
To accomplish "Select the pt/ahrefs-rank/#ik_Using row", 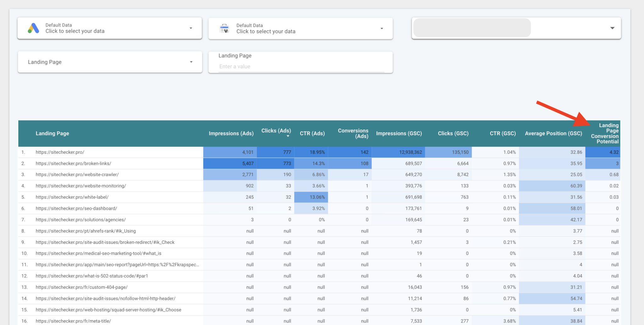I will 319,231.
